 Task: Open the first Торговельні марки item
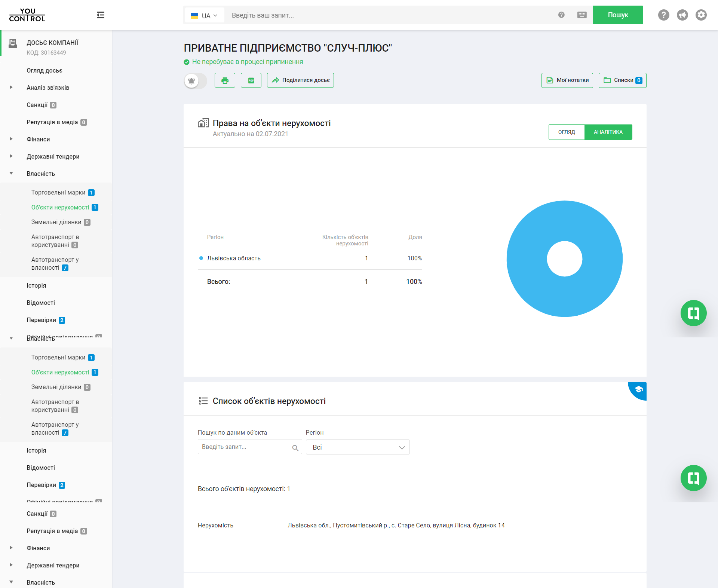click(63, 193)
